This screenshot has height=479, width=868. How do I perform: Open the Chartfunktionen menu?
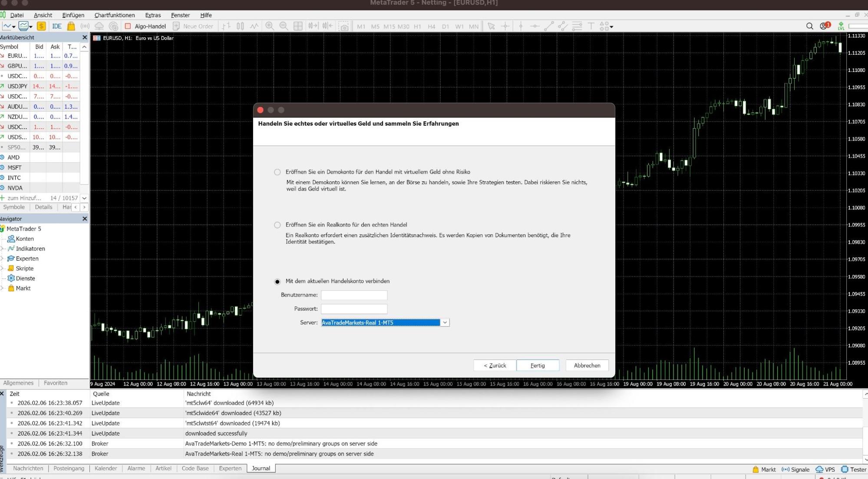point(114,15)
